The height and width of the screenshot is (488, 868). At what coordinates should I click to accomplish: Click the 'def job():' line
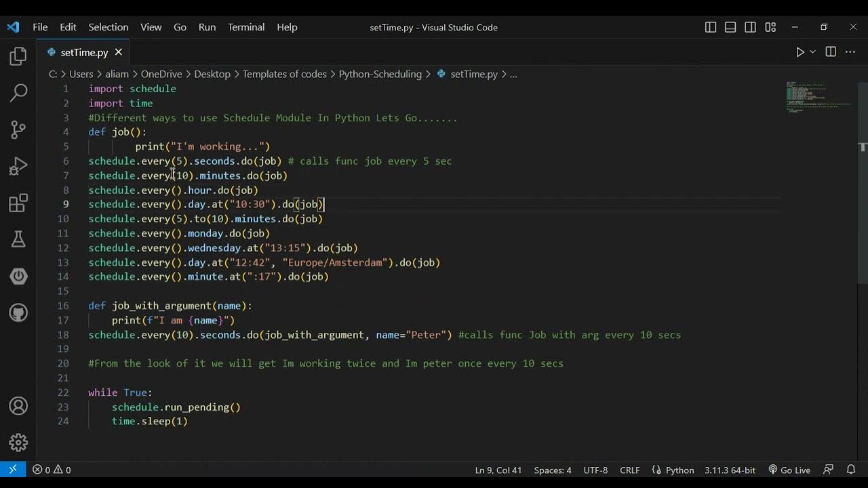(x=117, y=132)
